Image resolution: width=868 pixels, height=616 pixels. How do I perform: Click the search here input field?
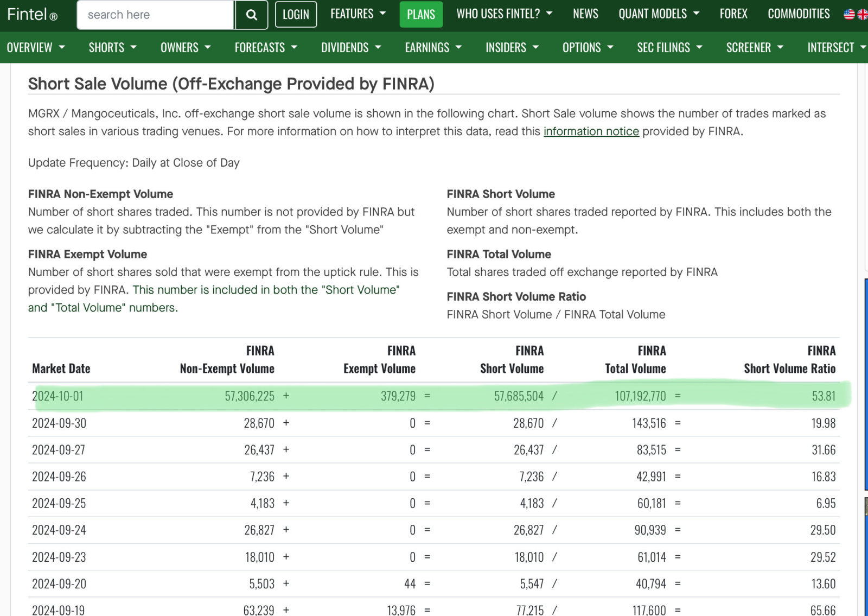156,15
